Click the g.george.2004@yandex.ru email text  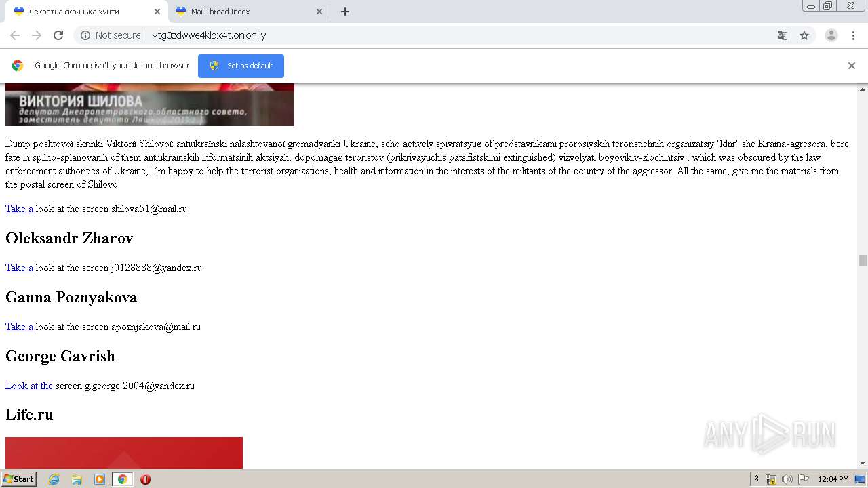click(139, 386)
